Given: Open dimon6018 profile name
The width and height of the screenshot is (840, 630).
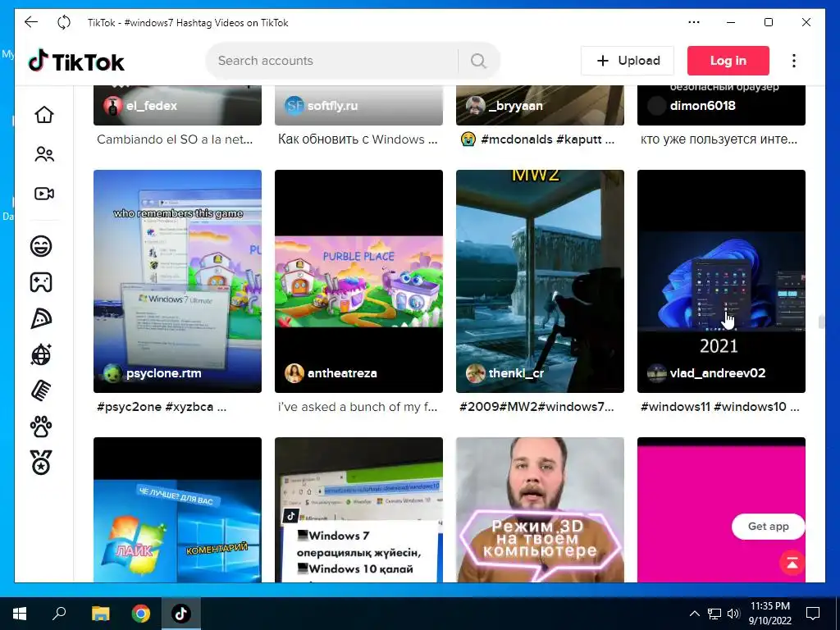Looking at the screenshot, I should pos(702,106).
